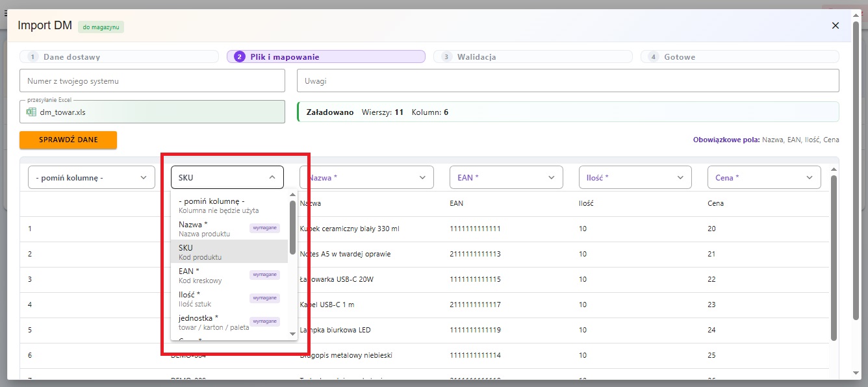Click the SPRAWDŹ DANE button
868x387 pixels.
(68, 140)
